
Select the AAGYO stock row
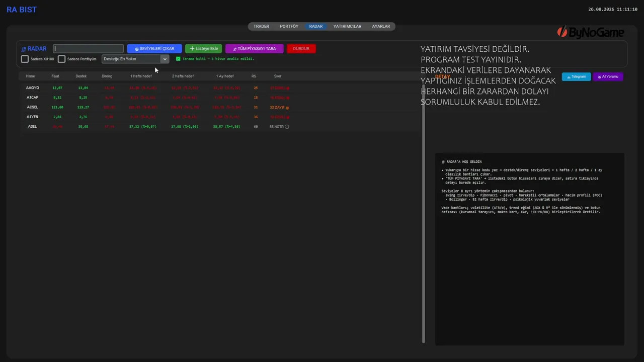coord(219,88)
